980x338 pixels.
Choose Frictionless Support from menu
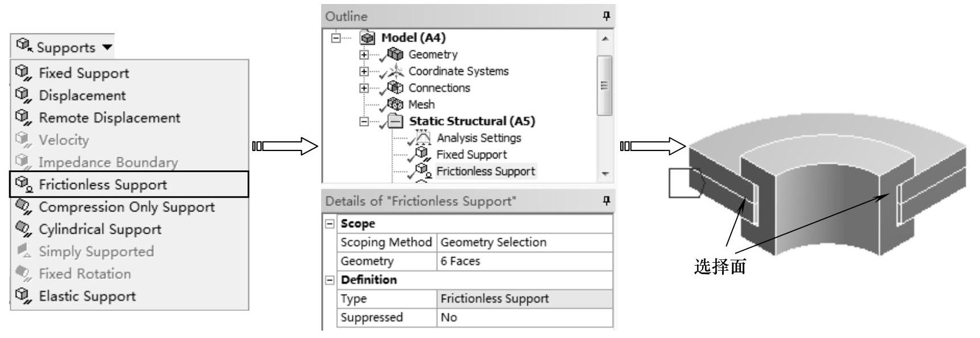102,185
